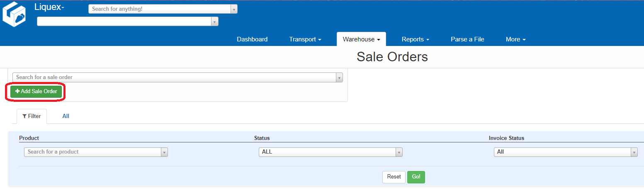Expand the global search dropdown arrow
Screen dimensions: 644x195
234,9
